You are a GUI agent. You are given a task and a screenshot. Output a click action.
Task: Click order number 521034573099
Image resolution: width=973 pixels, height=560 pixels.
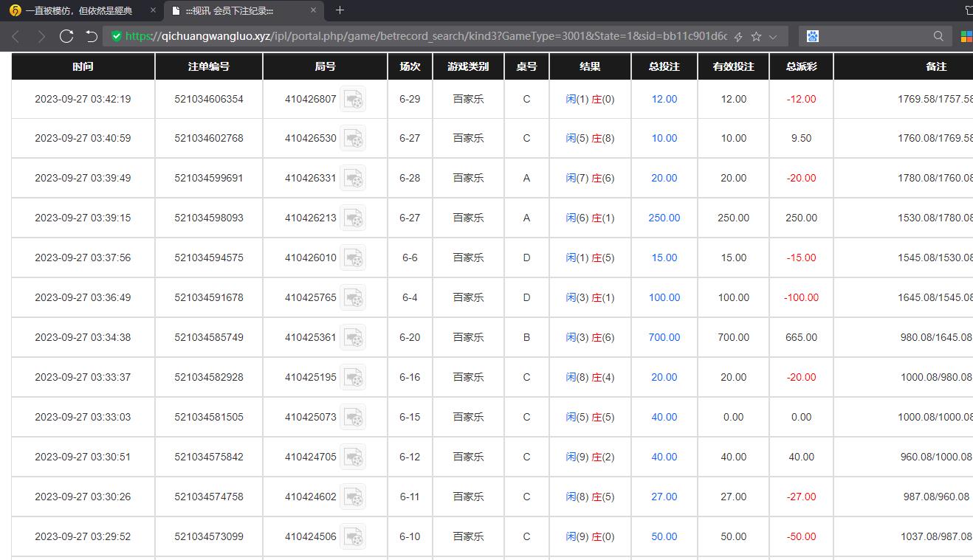click(209, 537)
